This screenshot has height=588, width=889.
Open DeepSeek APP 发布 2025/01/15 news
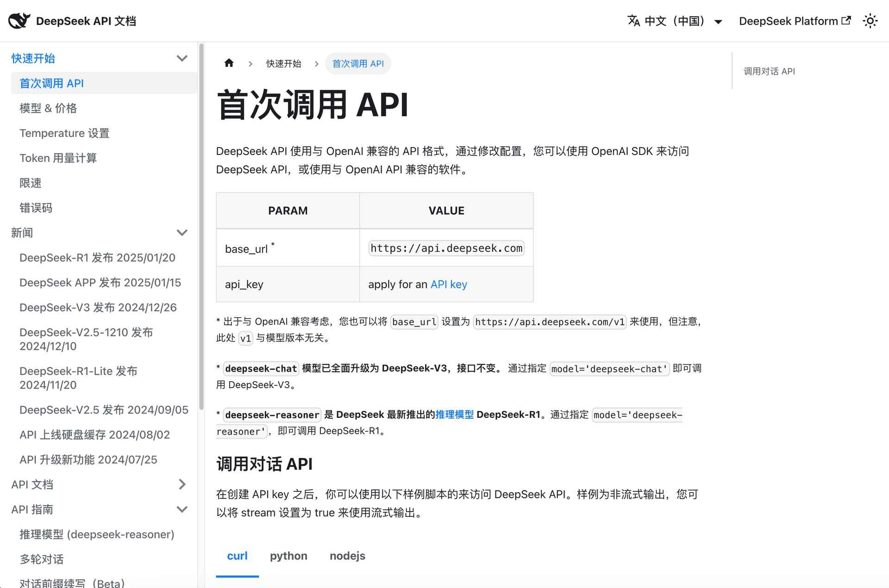tap(100, 283)
